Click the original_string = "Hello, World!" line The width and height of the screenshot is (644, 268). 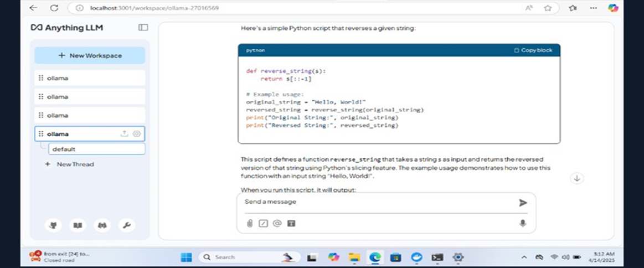[306, 102]
